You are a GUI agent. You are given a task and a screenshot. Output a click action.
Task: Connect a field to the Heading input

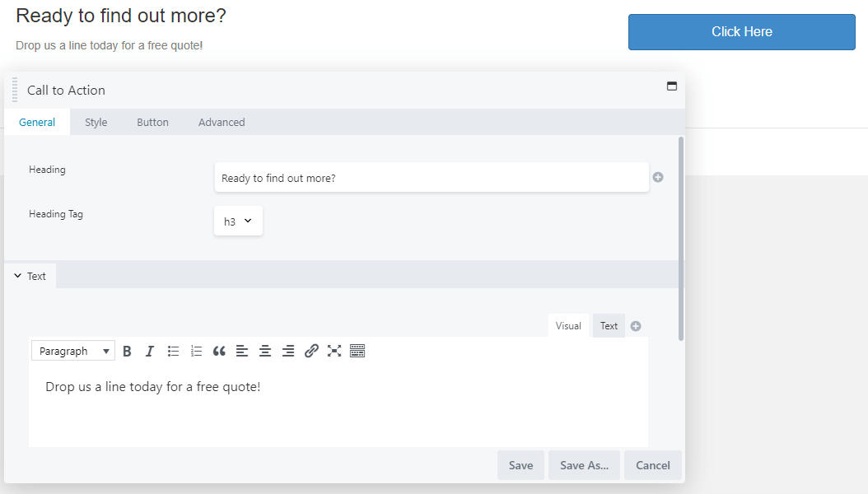coord(658,177)
